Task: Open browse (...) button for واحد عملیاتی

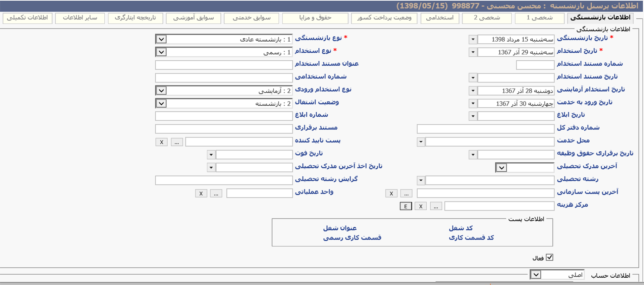Action: (x=216, y=193)
